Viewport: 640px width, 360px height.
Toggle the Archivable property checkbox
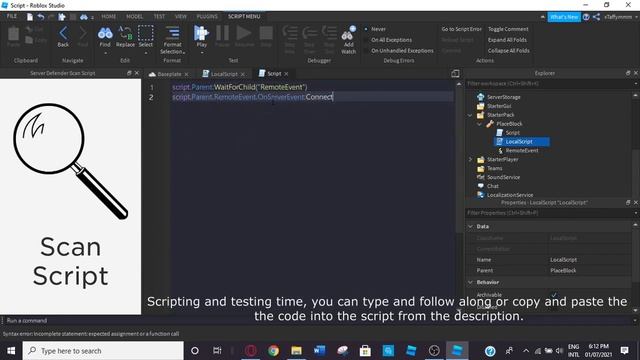554,295
